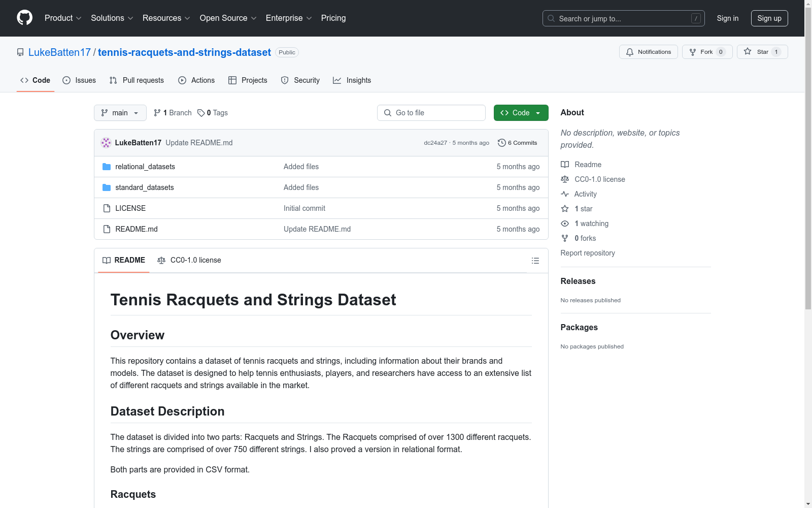Expand the Product menu in header

pyautogui.click(x=63, y=18)
